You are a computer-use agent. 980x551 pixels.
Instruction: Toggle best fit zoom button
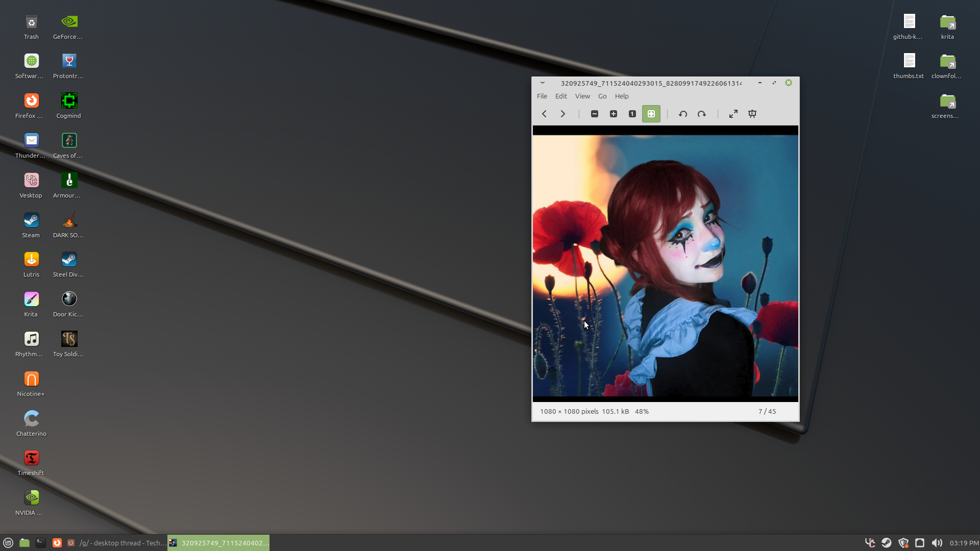click(651, 114)
